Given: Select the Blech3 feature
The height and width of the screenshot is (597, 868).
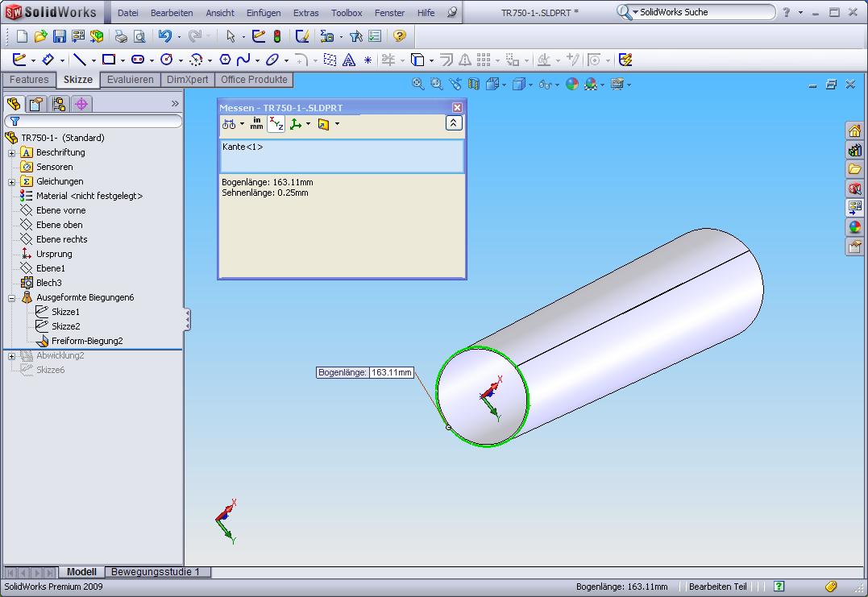Looking at the screenshot, I should point(48,283).
